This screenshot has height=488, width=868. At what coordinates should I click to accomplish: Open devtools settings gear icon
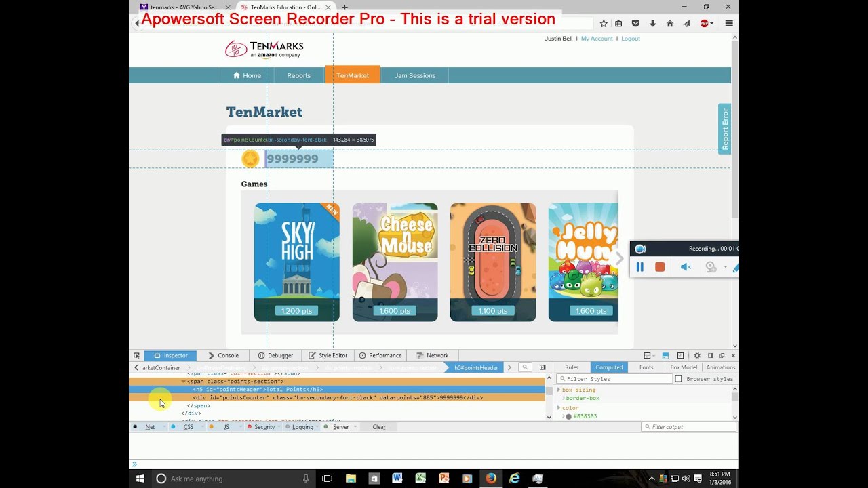(x=696, y=355)
